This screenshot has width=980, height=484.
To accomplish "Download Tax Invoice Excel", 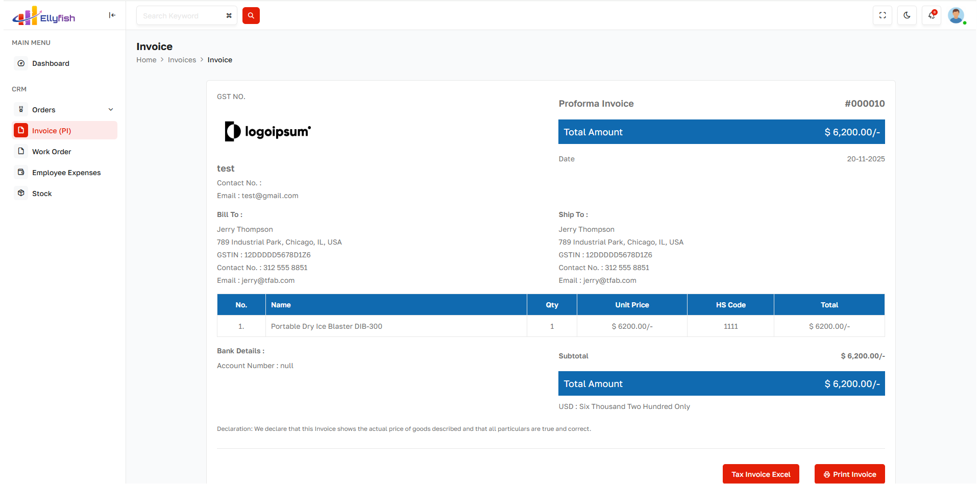I will (761, 474).
